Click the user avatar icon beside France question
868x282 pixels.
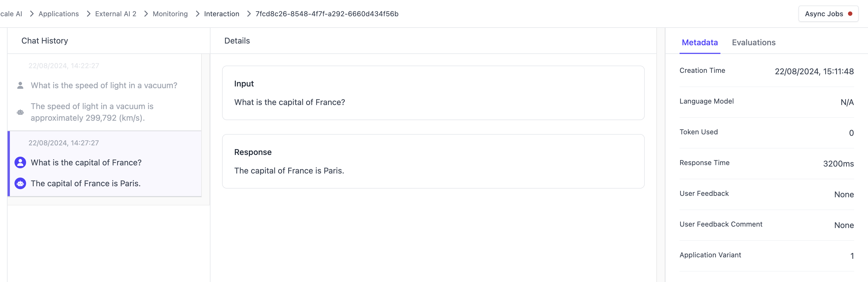pos(20,162)
